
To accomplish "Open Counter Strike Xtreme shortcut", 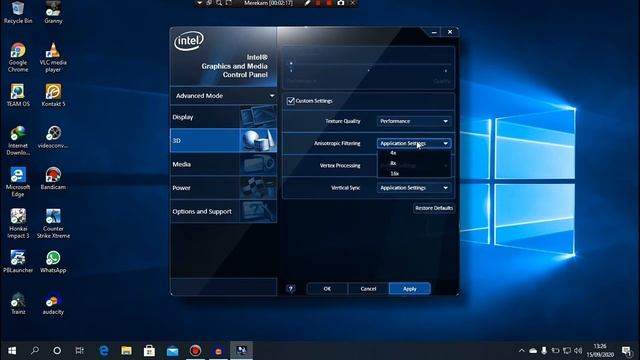I will click(53, 224).
